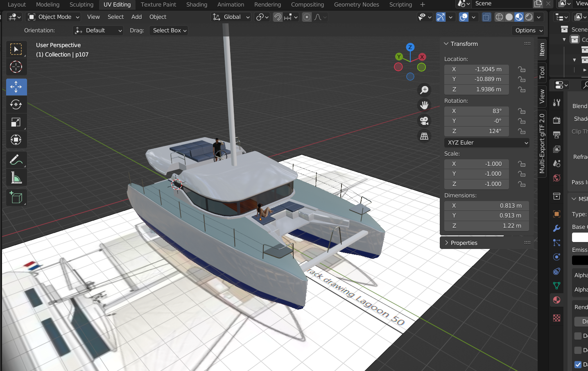Open Object properties orange square tab
Viewport: 588px width, 371px height.
pyautogui.click(x=556, y=214)
